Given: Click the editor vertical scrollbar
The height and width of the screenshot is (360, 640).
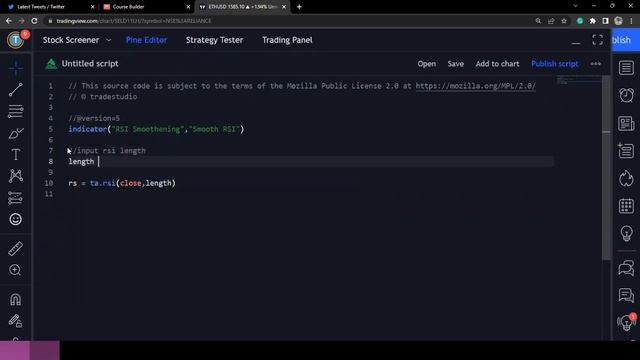Looking at the screenshot, I should click(606, 167).
